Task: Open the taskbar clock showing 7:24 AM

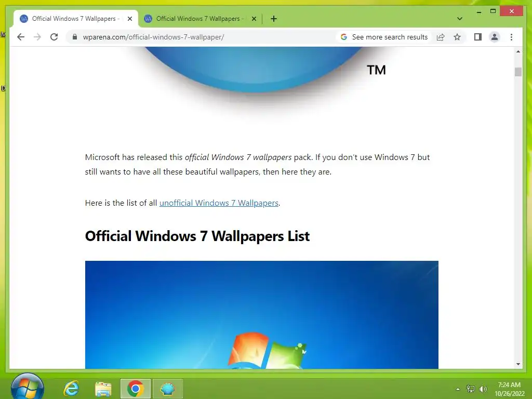Action: (x=509, y=389)
